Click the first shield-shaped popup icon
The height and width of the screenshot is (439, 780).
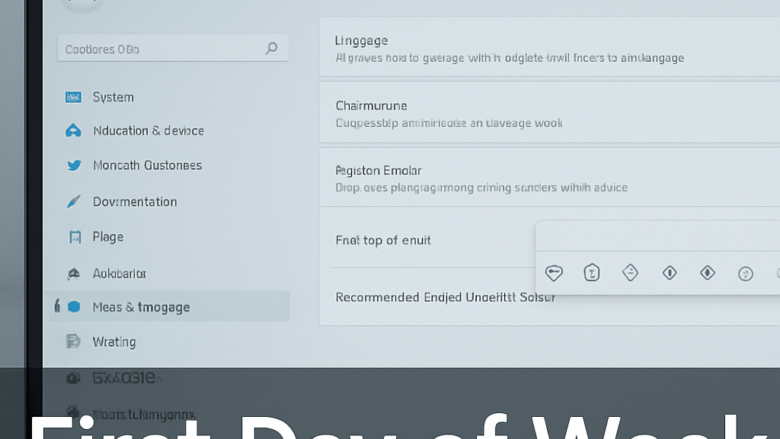point(554,272)
